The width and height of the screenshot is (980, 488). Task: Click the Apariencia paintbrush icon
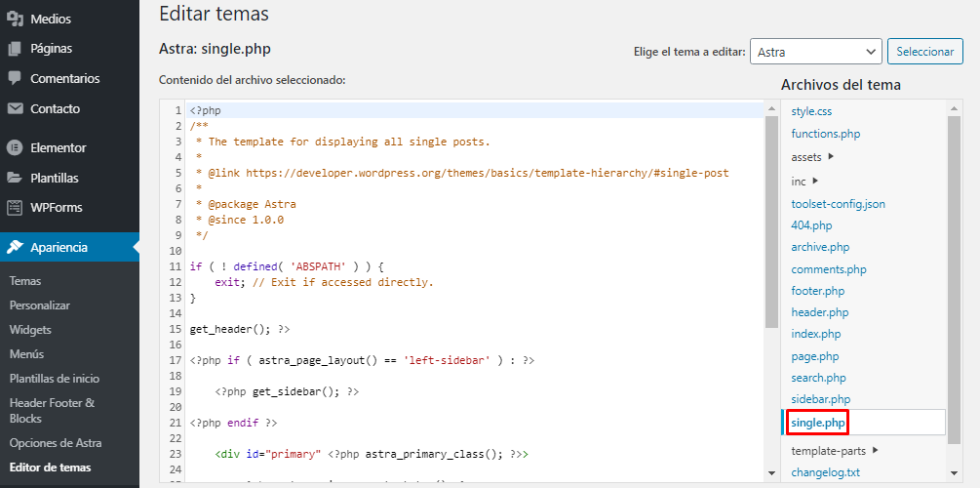coord(15,248)
